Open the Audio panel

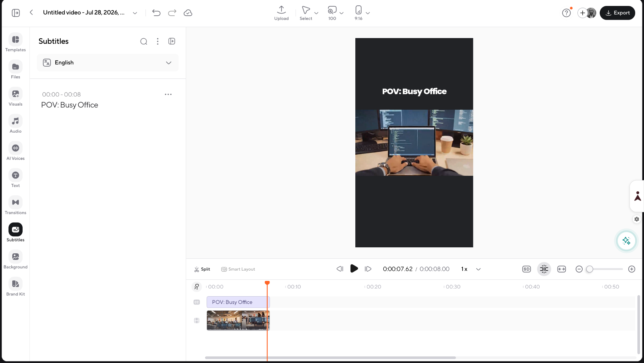click(x=15, y=124)
